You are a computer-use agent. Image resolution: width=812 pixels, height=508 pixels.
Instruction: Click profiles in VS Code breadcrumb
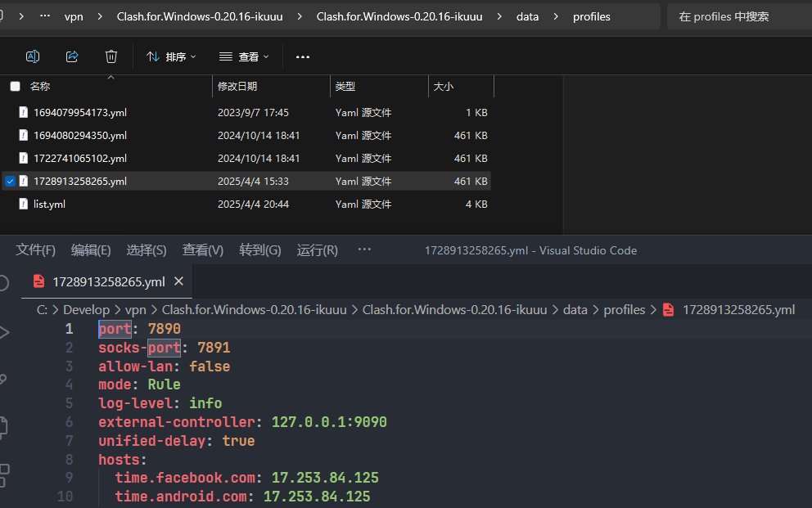coord(624,310)
